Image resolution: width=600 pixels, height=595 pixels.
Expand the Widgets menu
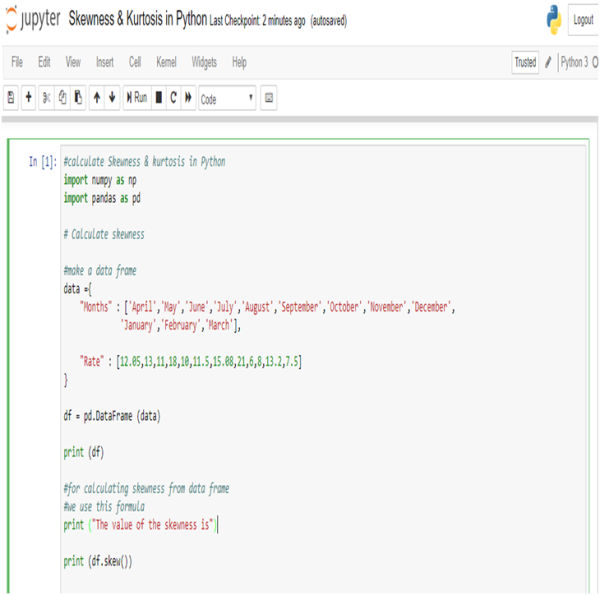(204, 62)
